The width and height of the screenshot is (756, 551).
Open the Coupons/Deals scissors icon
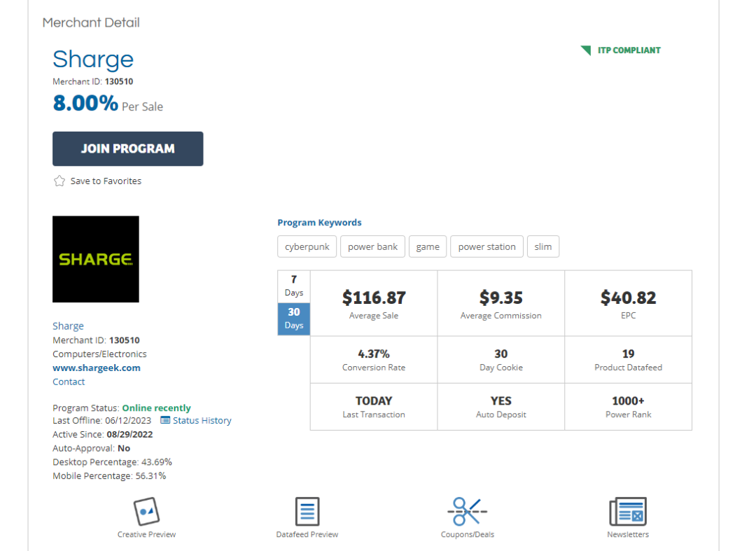[467, 511]
